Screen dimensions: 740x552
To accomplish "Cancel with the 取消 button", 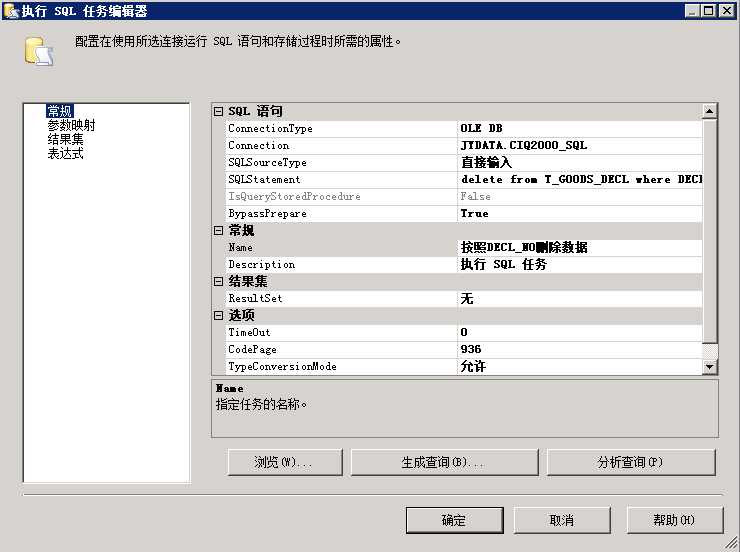I will 562,520.
